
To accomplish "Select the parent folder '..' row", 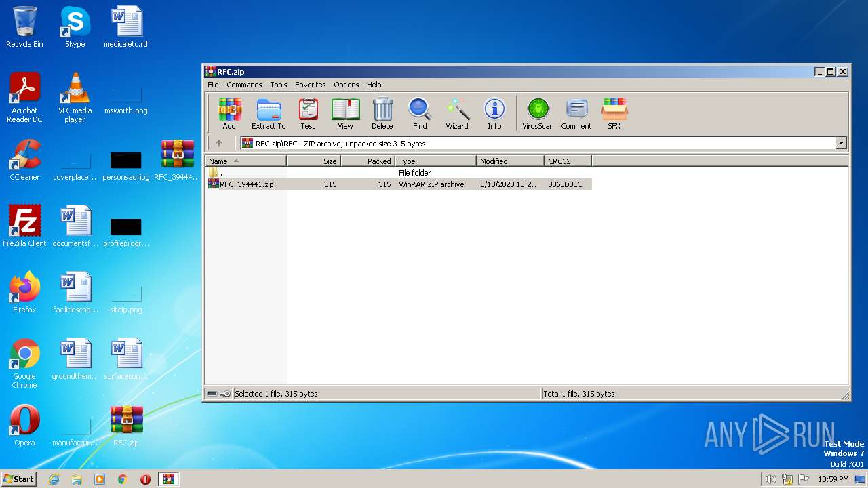I will 399,173.
